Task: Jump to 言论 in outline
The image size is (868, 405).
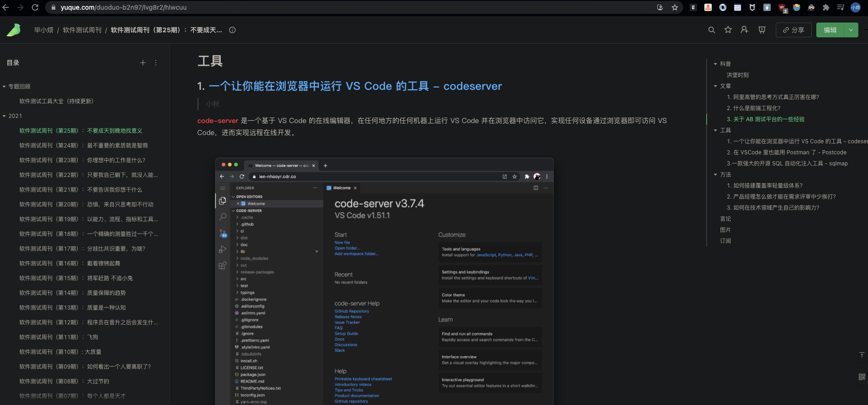Action: [x=726, y=219]
